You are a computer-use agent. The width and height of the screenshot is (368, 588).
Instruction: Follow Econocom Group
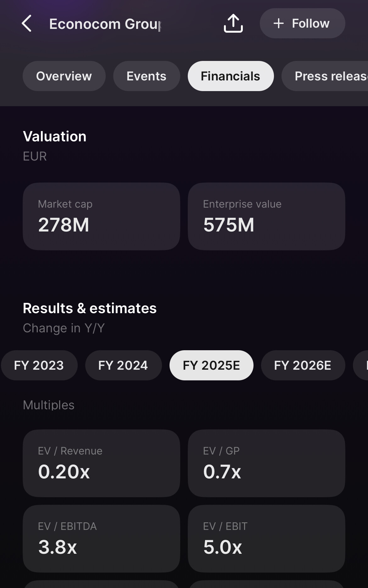(302, 24)
